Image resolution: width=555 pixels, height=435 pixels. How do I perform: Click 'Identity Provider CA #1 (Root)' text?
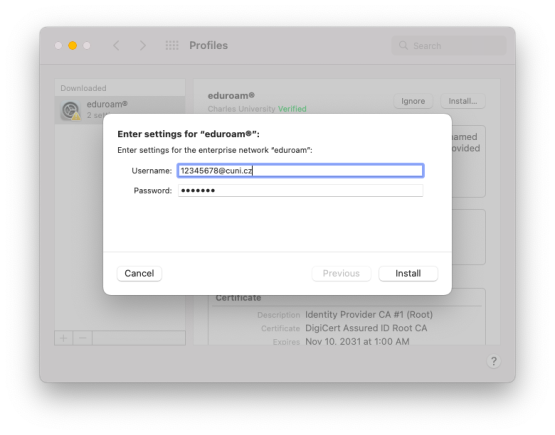[369, 315]
